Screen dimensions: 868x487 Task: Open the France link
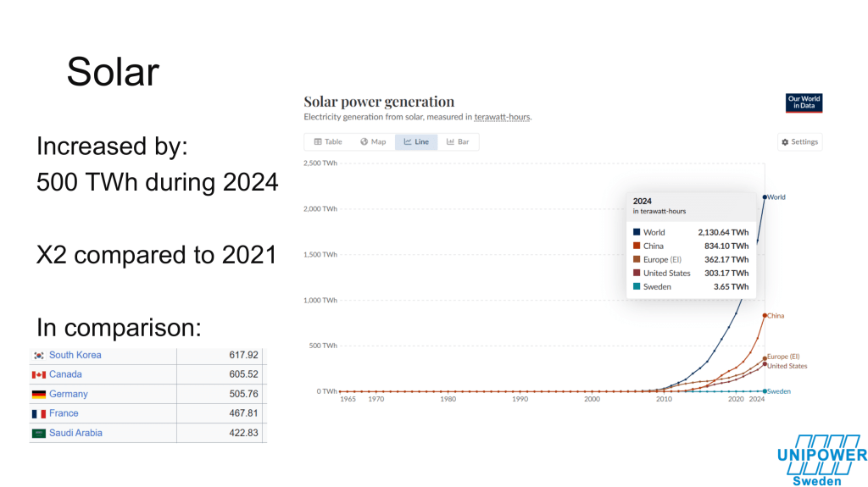pyautogui.click(x=64, y=413)
